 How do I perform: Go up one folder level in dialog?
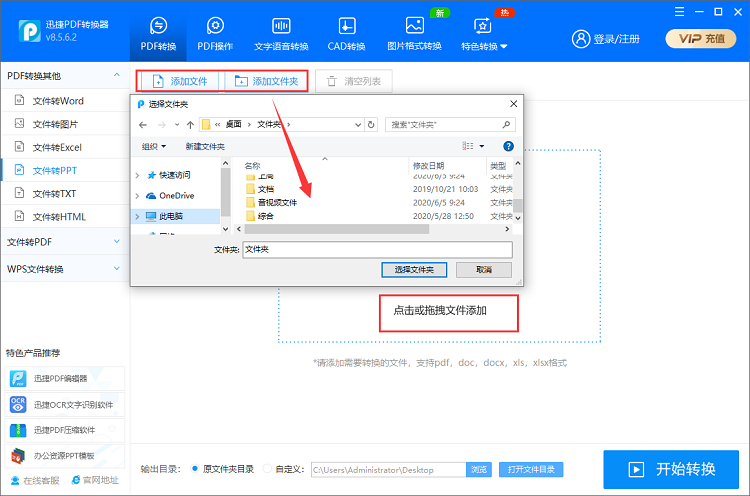pos(190,125)
